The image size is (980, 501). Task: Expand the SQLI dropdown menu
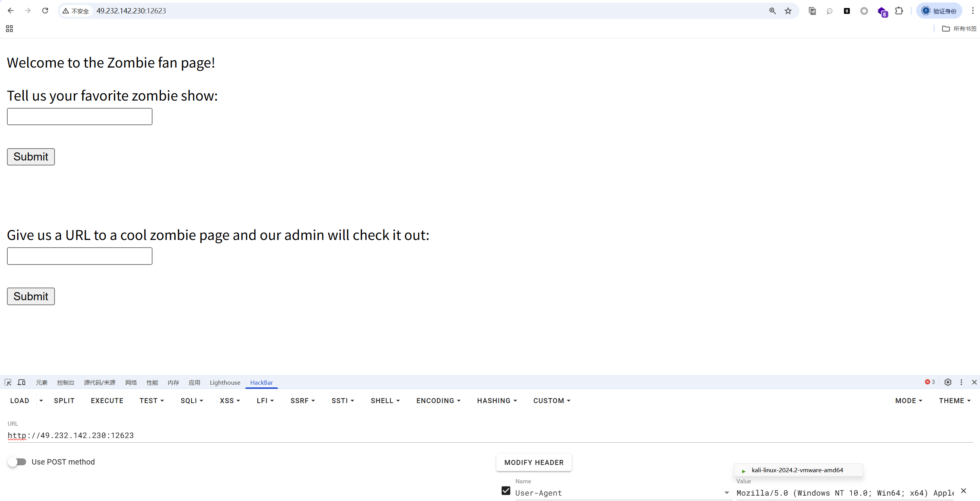click(192, 400)
